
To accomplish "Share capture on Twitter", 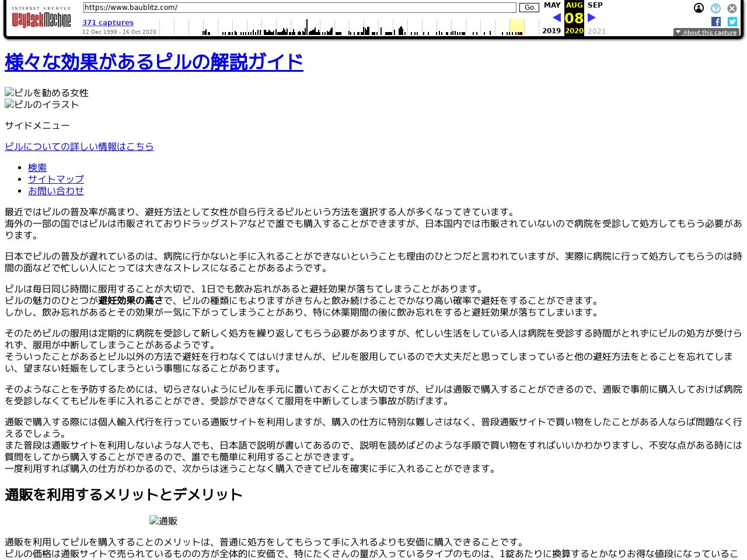I will [x=732, y=22].
